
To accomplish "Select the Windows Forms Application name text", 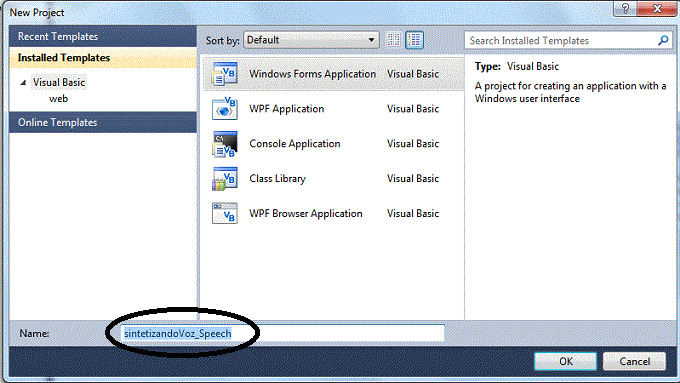I will pyautogui.click(x=312, y=74).
